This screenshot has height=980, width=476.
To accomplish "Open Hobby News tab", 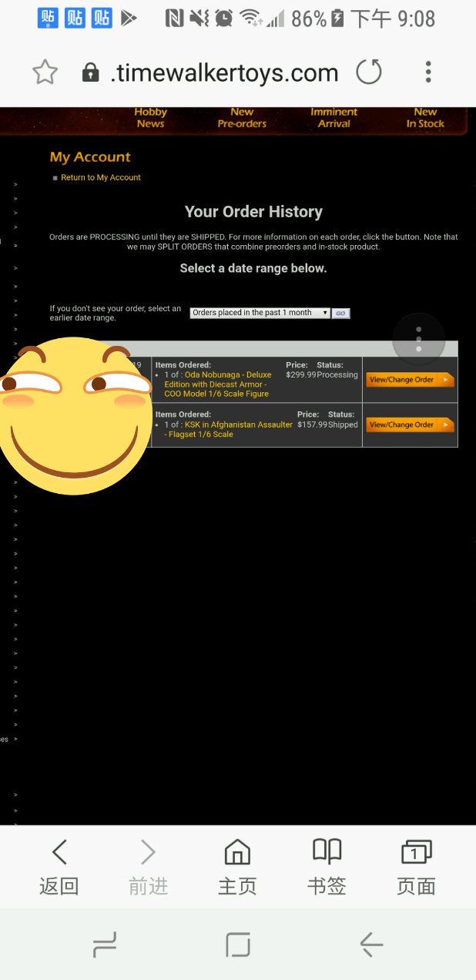I will [150, 118].
